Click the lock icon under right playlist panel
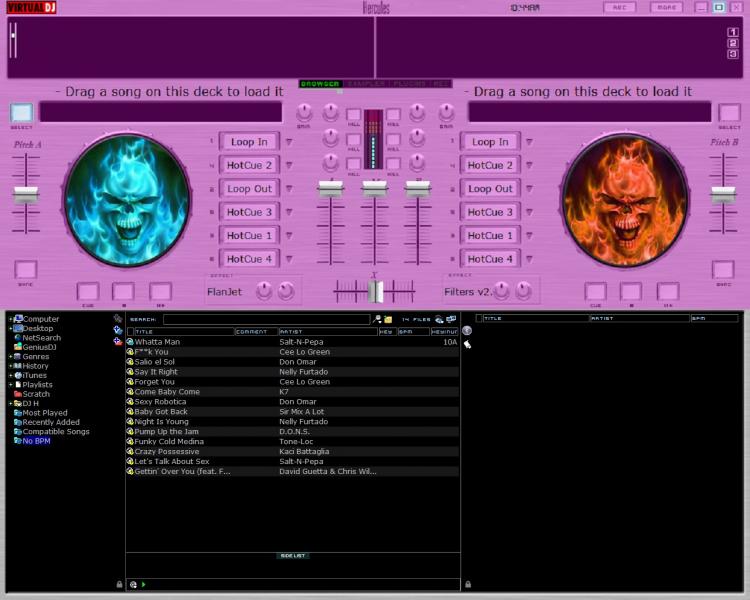The width and height of the screenshot is (750, 600). tap(468, 584)
